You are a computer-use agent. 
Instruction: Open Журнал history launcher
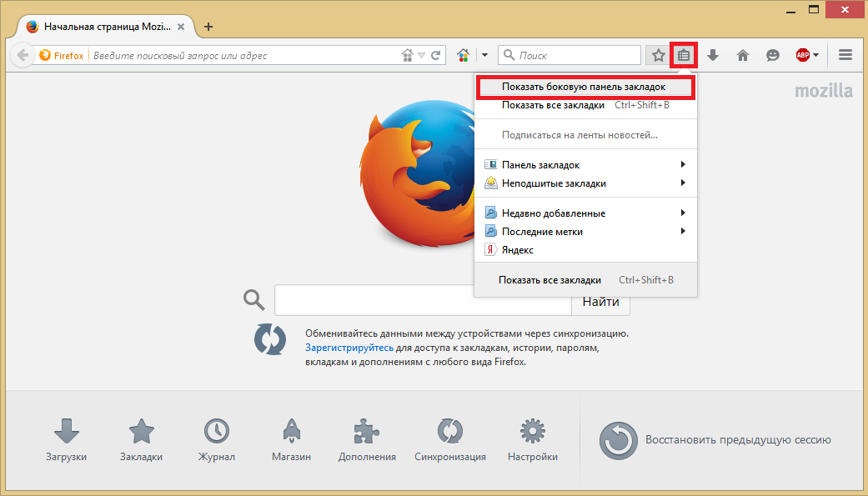click(217, 440)
